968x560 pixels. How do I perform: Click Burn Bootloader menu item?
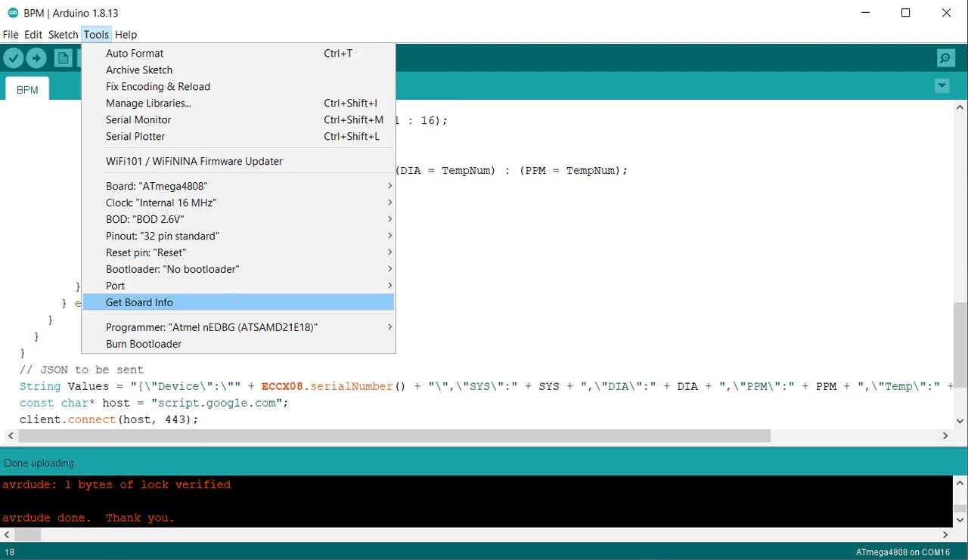tap(238, 345)
